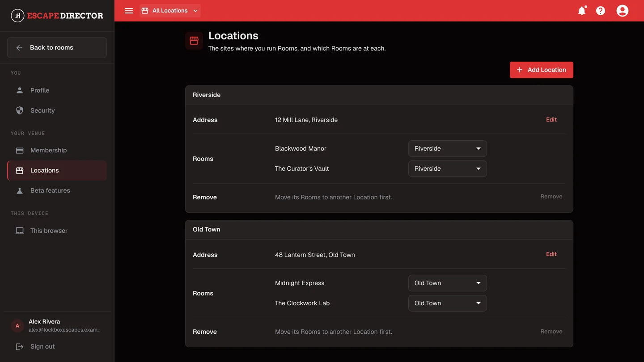The image size is (644, 362).
Task: Open location dropdown for Midnight Express
Action: coord(447,283)
